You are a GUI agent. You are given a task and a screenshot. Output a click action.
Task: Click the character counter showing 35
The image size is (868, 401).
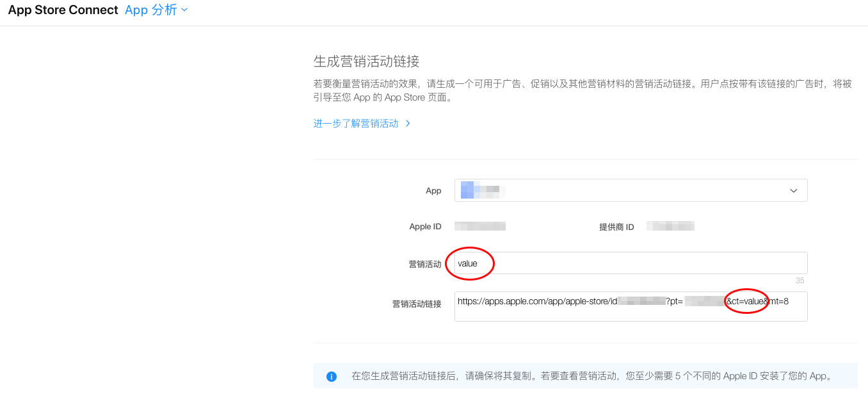(x=800, y=280)
